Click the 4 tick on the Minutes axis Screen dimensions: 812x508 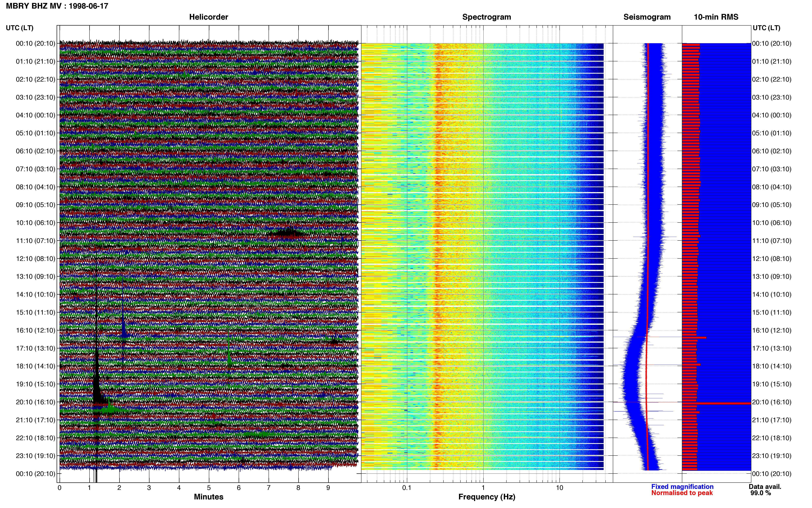click(179, 488)
